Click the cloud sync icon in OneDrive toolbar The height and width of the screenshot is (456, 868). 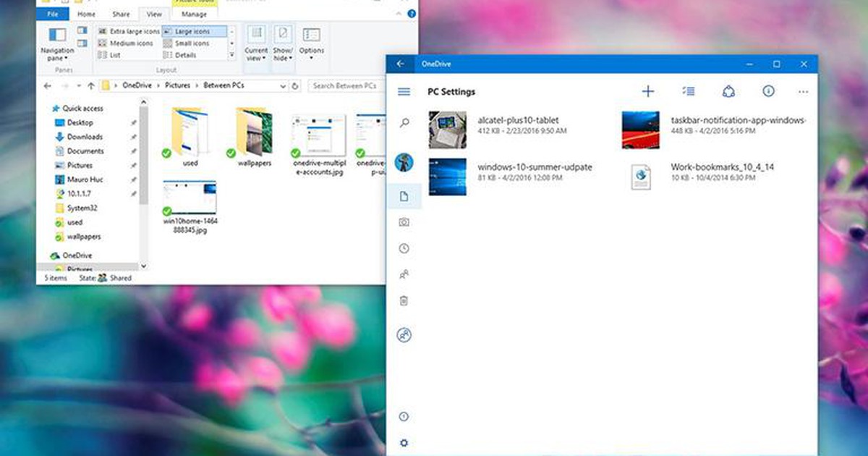(x=728, y=90)
